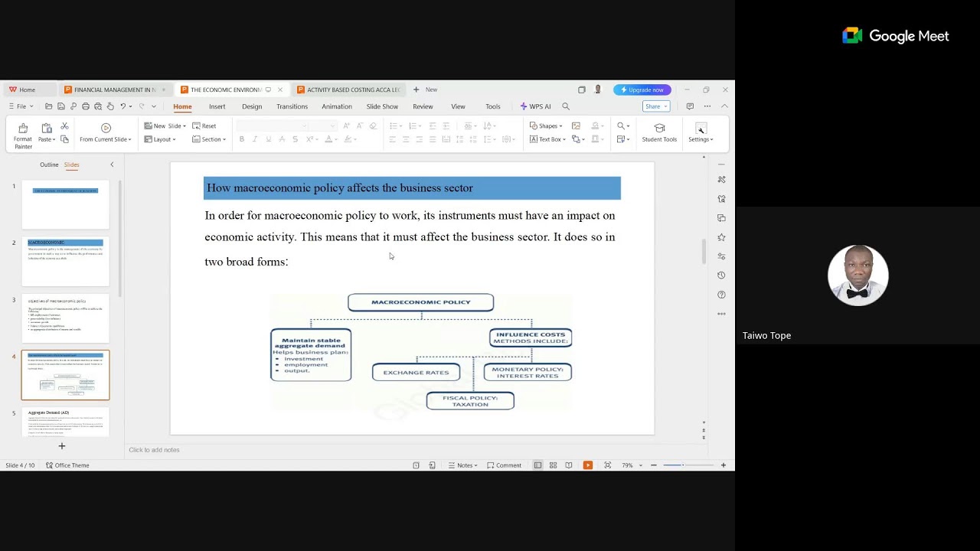Image resolution: width=980 pixels, height=551 pixels.
Task: Open the search magnifier beside WPS AI
Action: 566,106
